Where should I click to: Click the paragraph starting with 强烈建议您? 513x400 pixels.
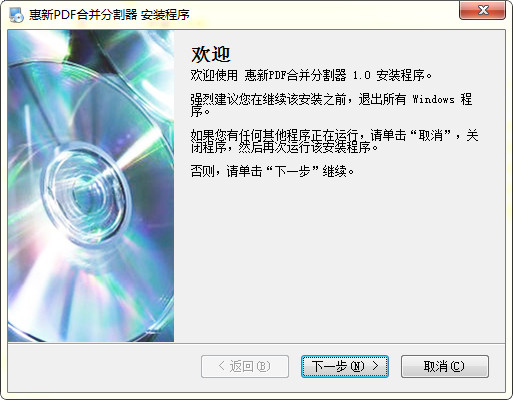(331, 105)
